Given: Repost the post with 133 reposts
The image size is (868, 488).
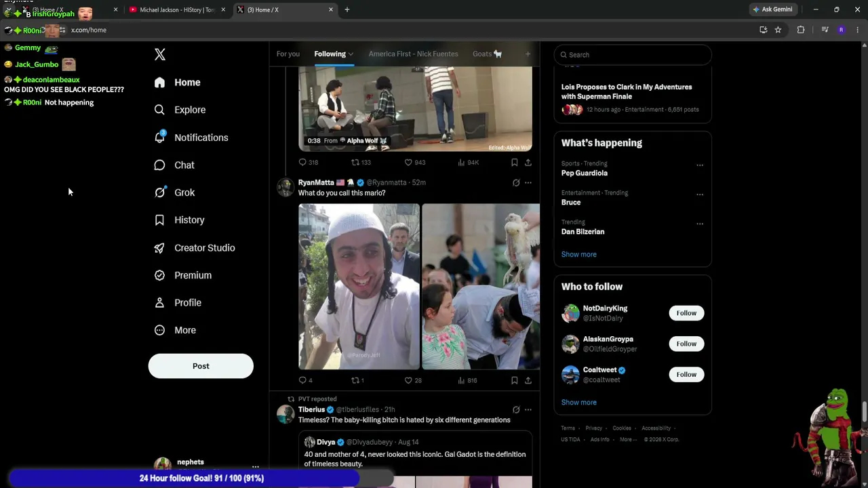Looking at the screenshot, I should 361,163.
